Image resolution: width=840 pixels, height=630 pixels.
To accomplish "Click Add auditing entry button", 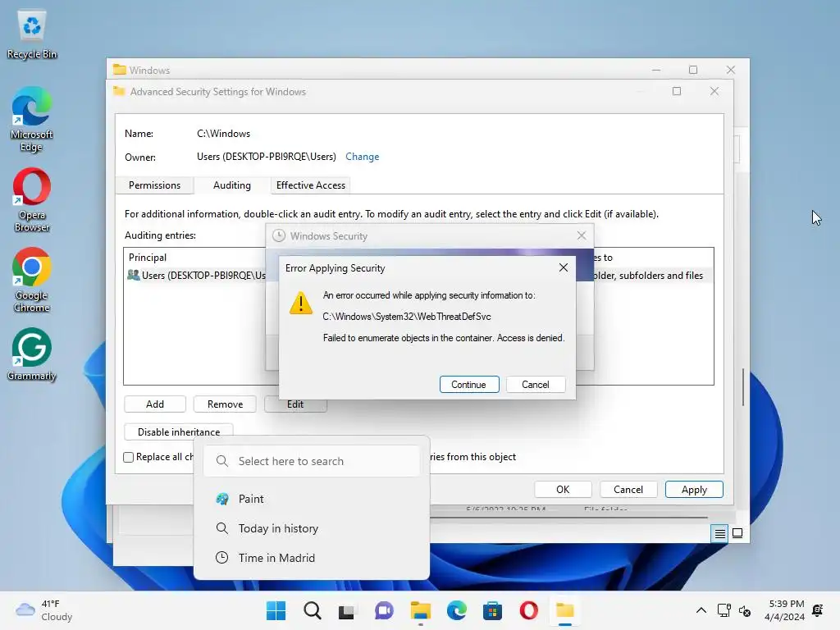I will 155,404.
